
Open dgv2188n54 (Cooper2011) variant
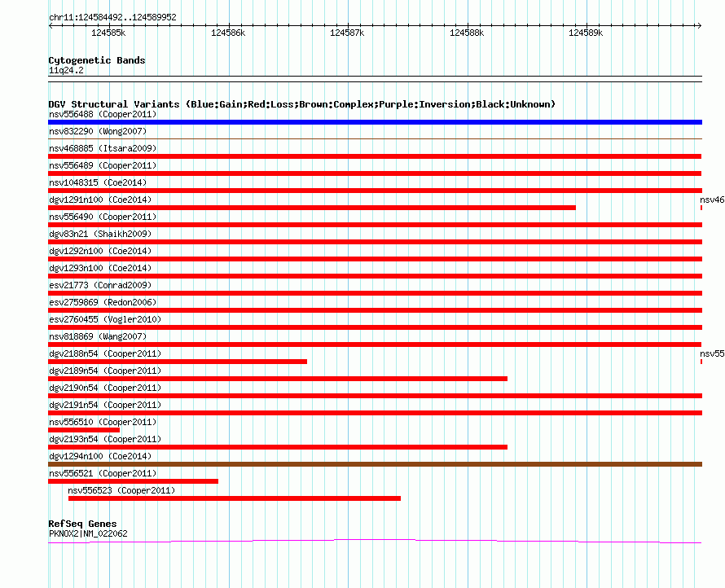[105, 353]
